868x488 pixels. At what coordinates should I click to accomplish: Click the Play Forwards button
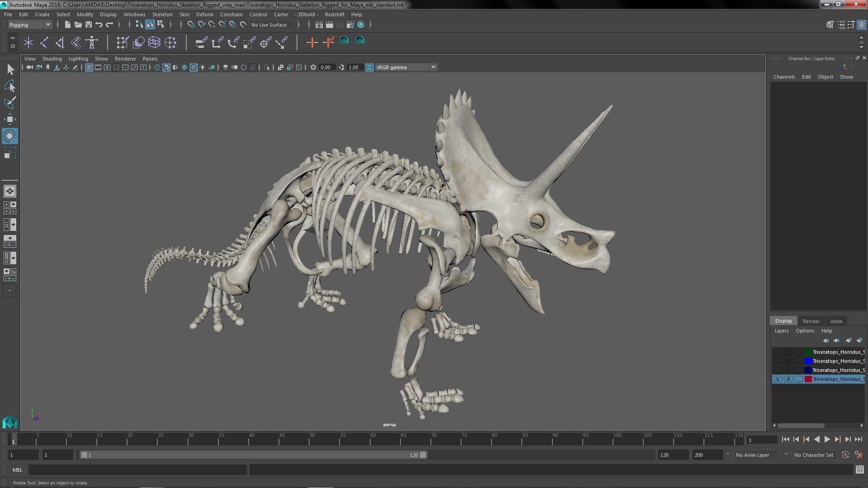pyautogui.click(x=827, y=439)
